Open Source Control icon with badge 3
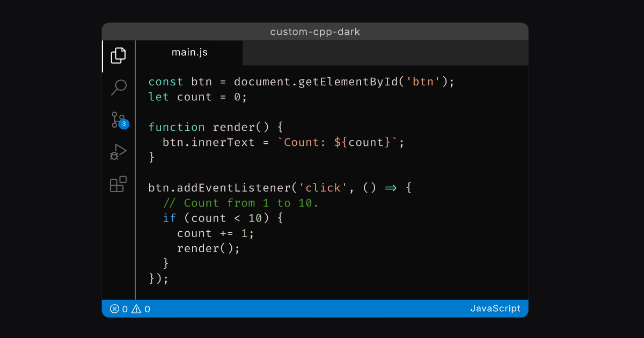644x338 pixels. tap(119, 120)
